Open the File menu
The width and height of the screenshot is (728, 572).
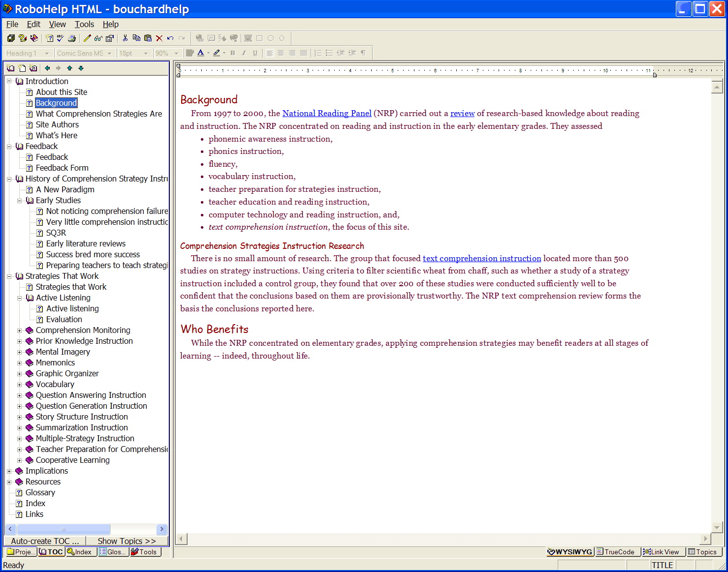[x=12, y=24]
